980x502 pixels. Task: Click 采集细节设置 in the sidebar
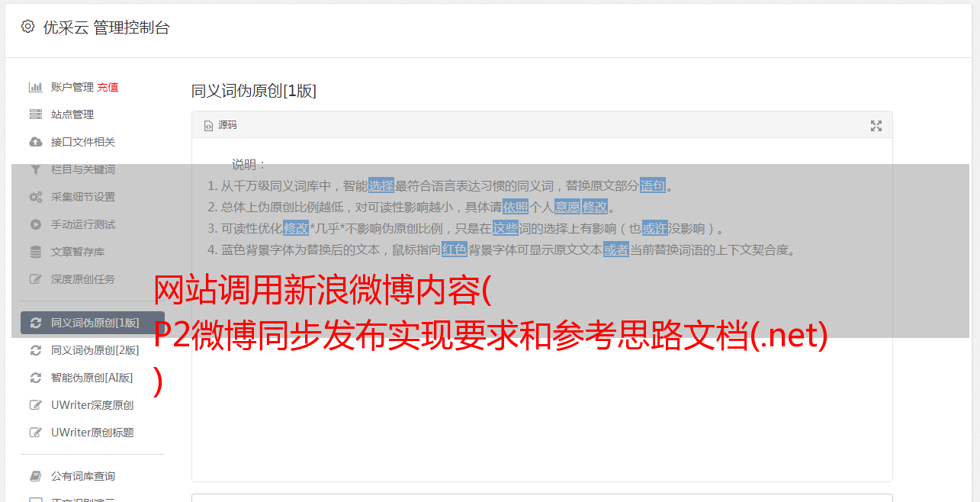(83, 197)
